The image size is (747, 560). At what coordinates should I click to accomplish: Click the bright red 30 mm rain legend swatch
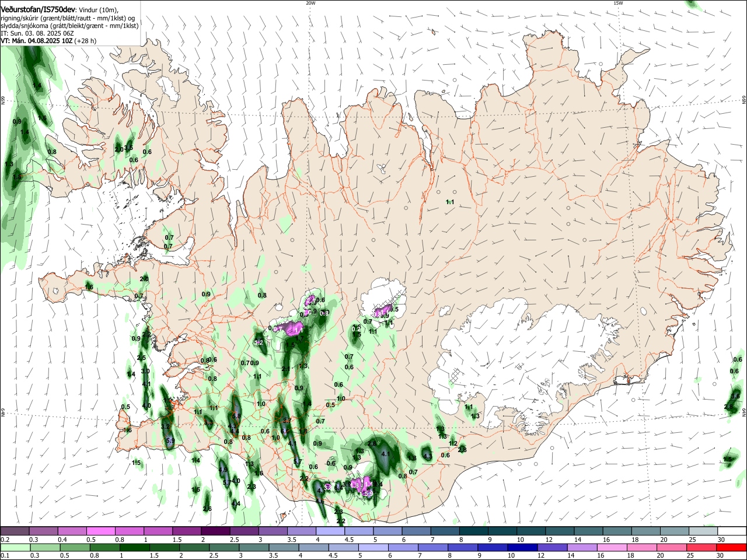pyautogui.click(x=732, y=547)
